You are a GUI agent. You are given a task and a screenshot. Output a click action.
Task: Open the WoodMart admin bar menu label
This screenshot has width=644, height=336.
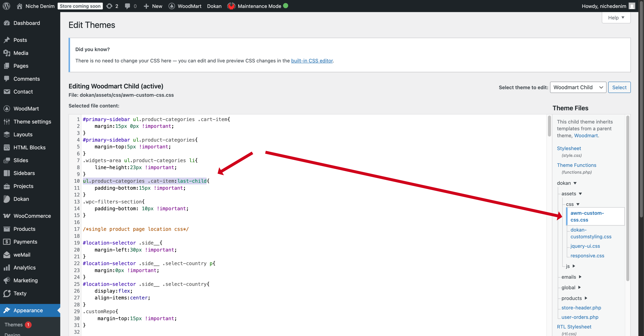[x=190, y=6]
